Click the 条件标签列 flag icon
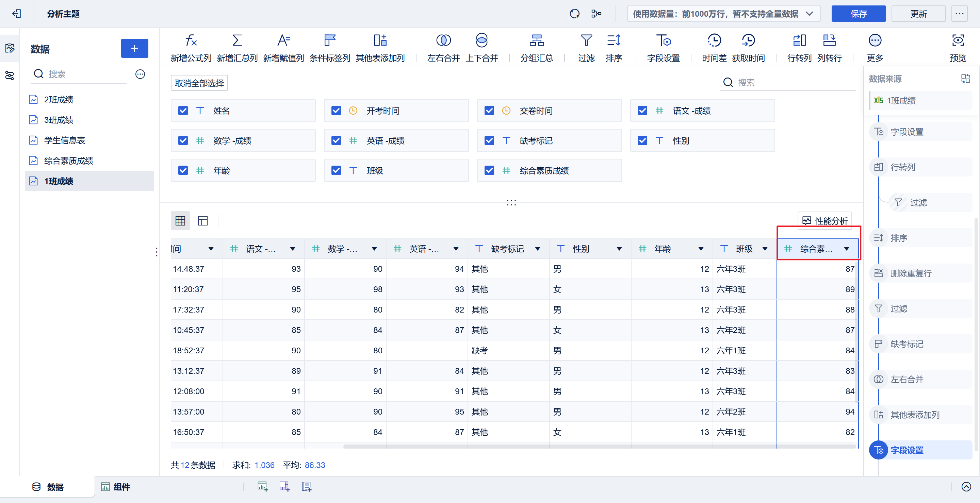Viewport: 980px width, 503px height. (329, 40)
